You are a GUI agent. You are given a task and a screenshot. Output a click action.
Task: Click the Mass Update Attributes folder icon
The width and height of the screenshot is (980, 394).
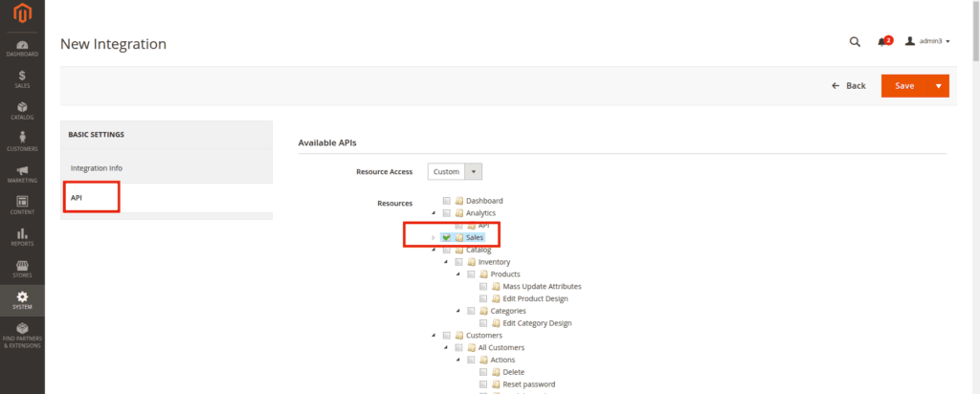pos(496,287)
